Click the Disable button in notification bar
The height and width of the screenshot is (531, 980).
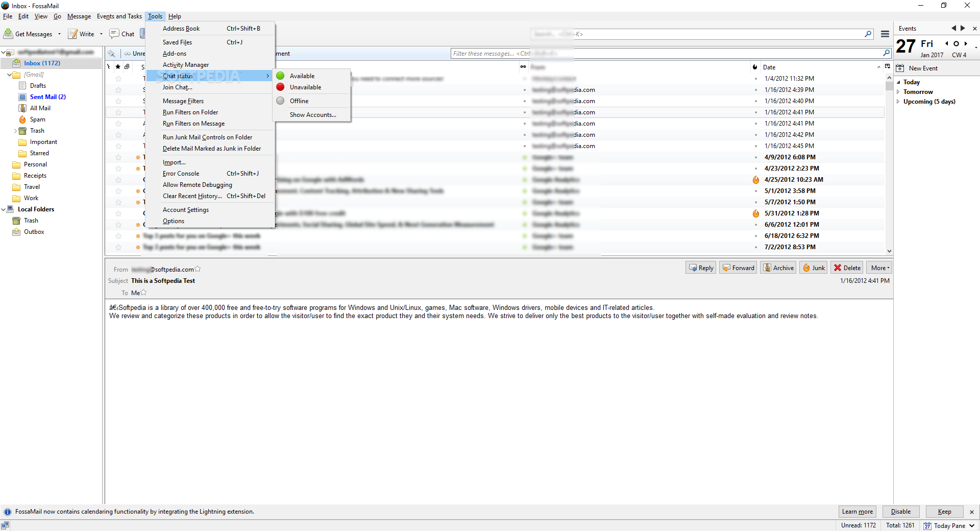(900, 512)
